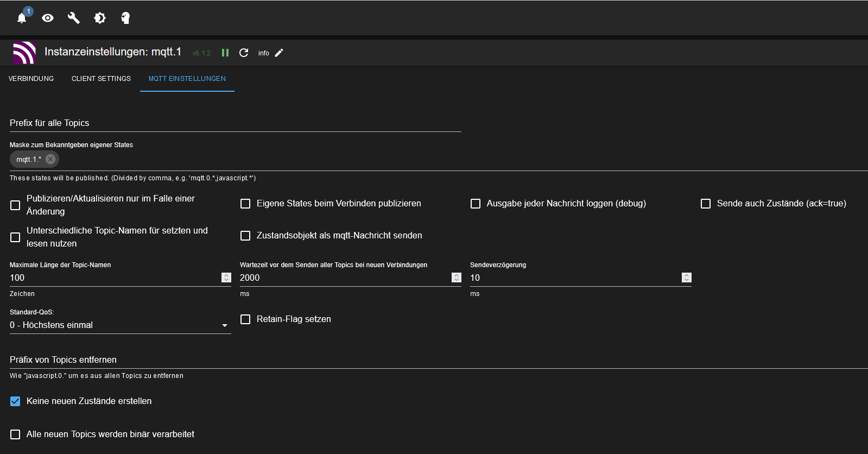Enable Ausgabe jeder Nachricht loggen (debug)

click(476, 204)
